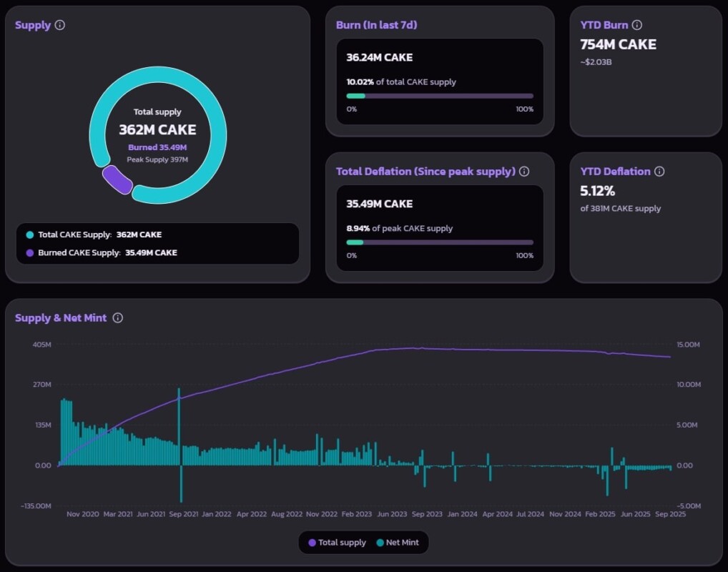Click the purple burned segment of the donut chart
The image size is (728, 572).
(117, 180)
